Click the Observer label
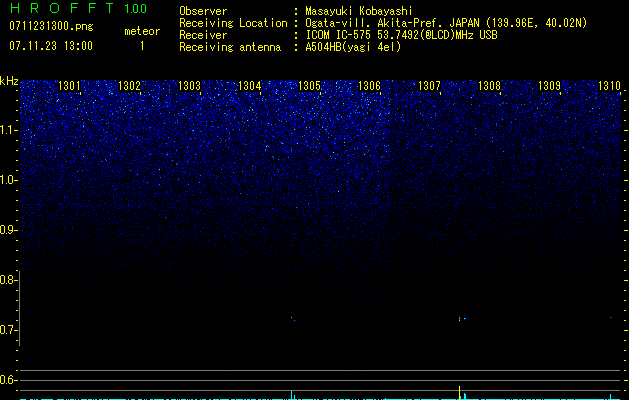 pos(203,11)
